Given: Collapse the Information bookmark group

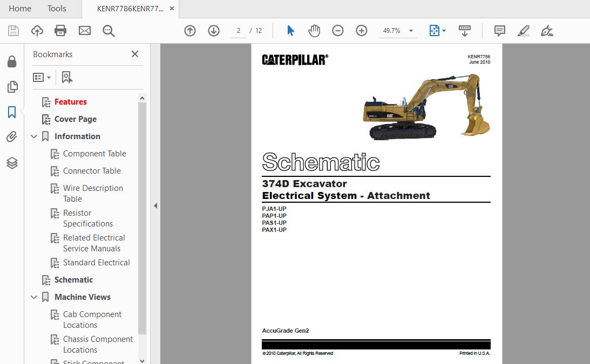Looking at the screenshot, I should pyautogui.click(x=34, y=136).
